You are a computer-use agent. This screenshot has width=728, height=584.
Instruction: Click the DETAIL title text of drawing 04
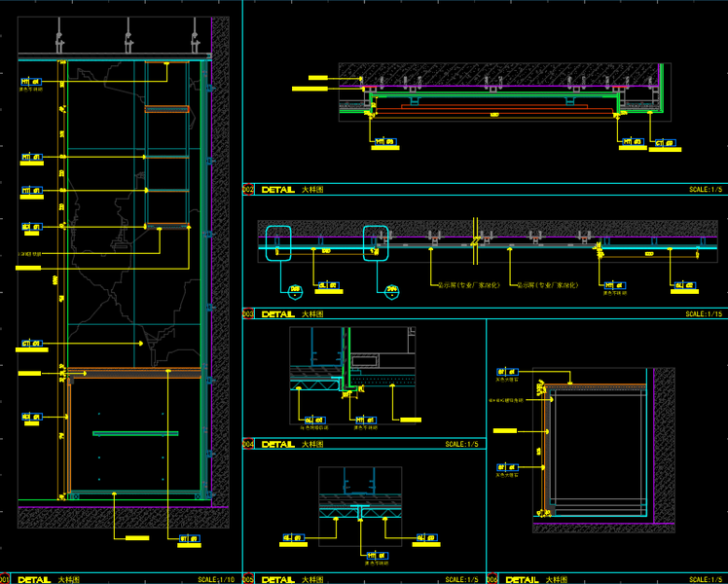tap(278, 444)
